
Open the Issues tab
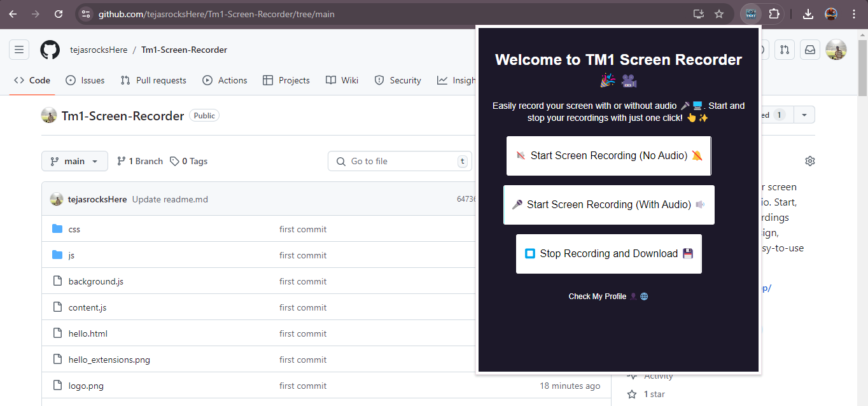point(85,80)
